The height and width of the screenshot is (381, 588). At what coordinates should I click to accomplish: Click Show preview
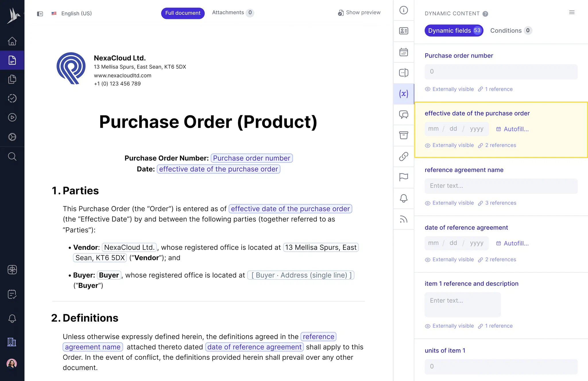(359, 13)
